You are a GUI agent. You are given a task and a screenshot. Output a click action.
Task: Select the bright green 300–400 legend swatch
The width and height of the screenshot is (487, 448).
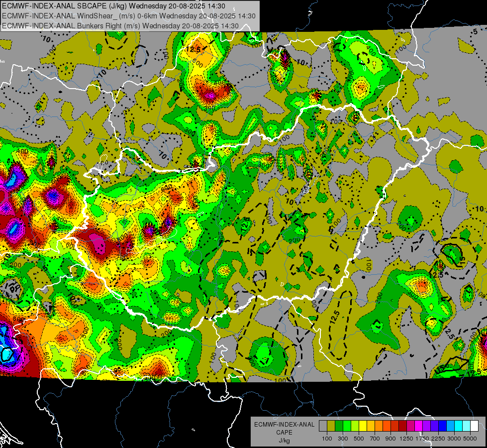pyautogui.click(x=347, y=426)
